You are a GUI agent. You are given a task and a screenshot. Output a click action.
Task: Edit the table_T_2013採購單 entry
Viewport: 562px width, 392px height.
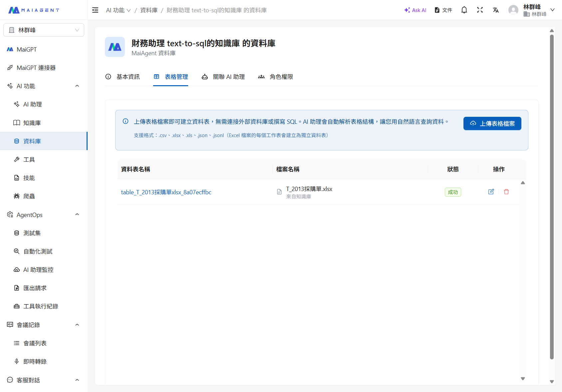(491, 192)
